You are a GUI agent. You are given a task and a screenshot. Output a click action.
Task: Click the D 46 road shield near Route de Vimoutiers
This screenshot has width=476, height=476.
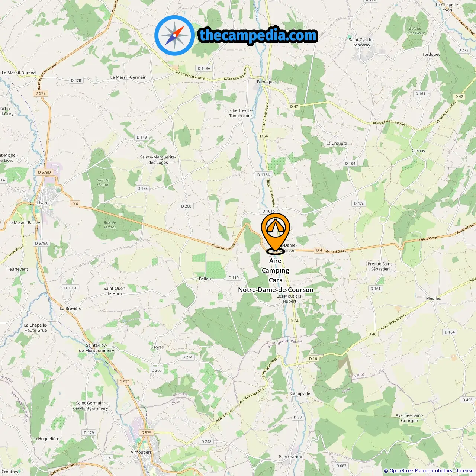[372, 334]
